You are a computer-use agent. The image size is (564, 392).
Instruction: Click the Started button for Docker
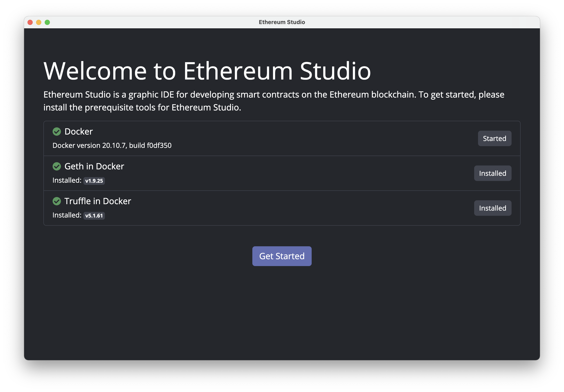point(494,139)
